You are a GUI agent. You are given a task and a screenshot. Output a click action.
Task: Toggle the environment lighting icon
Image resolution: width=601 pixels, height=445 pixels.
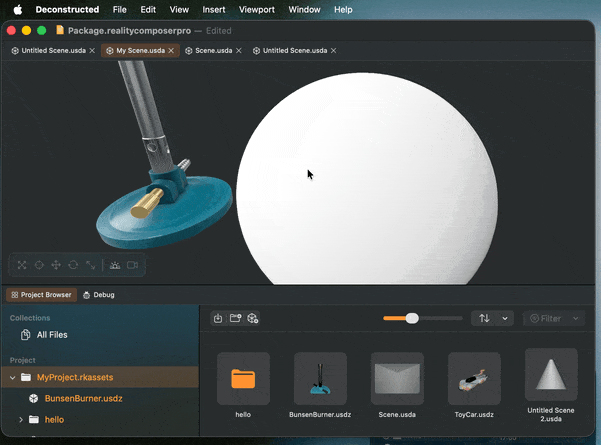pos(115,265)
